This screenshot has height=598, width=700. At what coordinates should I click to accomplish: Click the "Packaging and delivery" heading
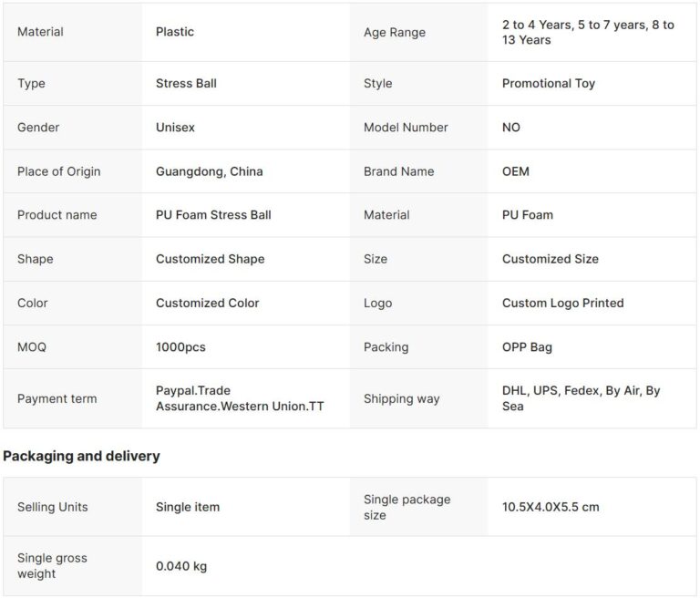point(81,456)
